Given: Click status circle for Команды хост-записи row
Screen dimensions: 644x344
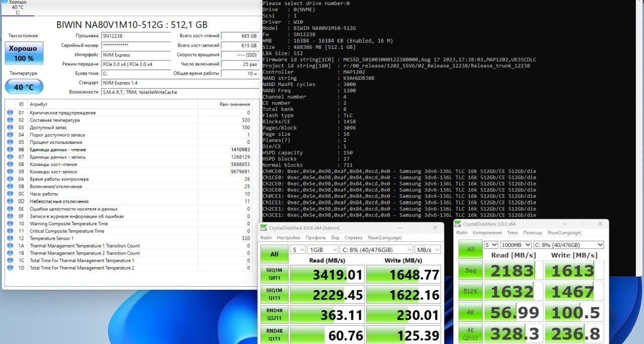Looking at the screenshot, I should 10,171.
